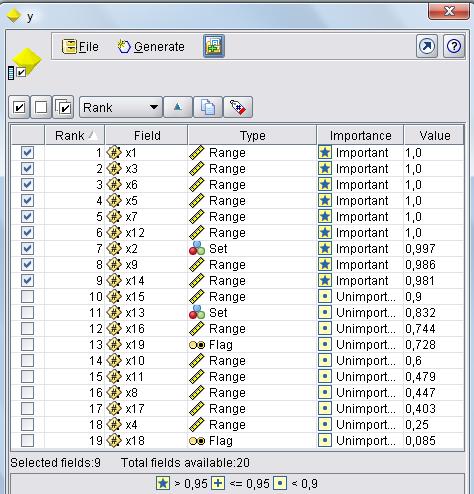Open the File menu
This screenshot has height=494, width=474.
click(80, 46)
